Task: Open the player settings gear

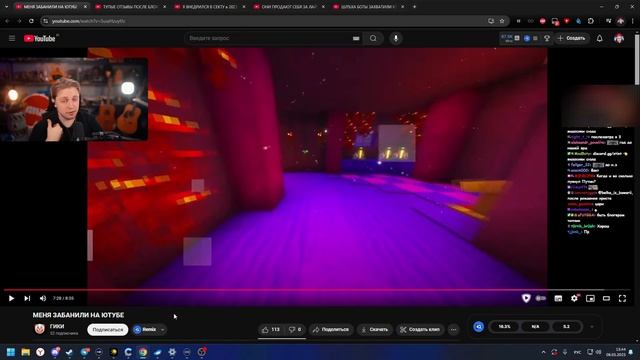Action: 574,298
